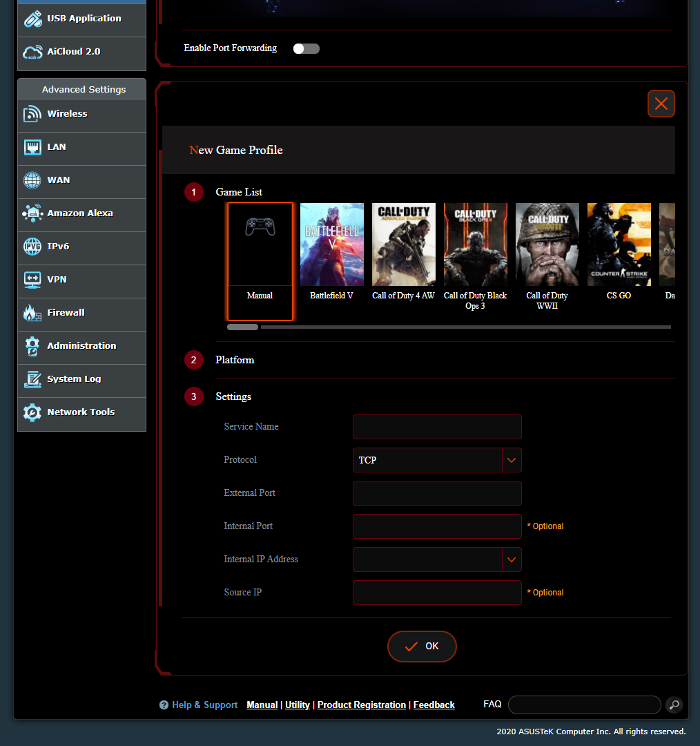Open USB Application menu
This screenshot has height=746, width=700.
coord(81,19)
